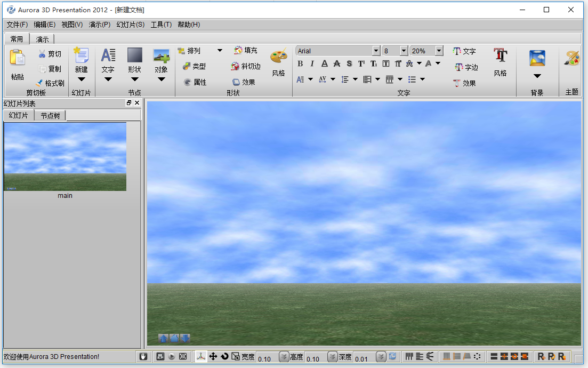Open the Arial font dropdown

pos(377,51)
